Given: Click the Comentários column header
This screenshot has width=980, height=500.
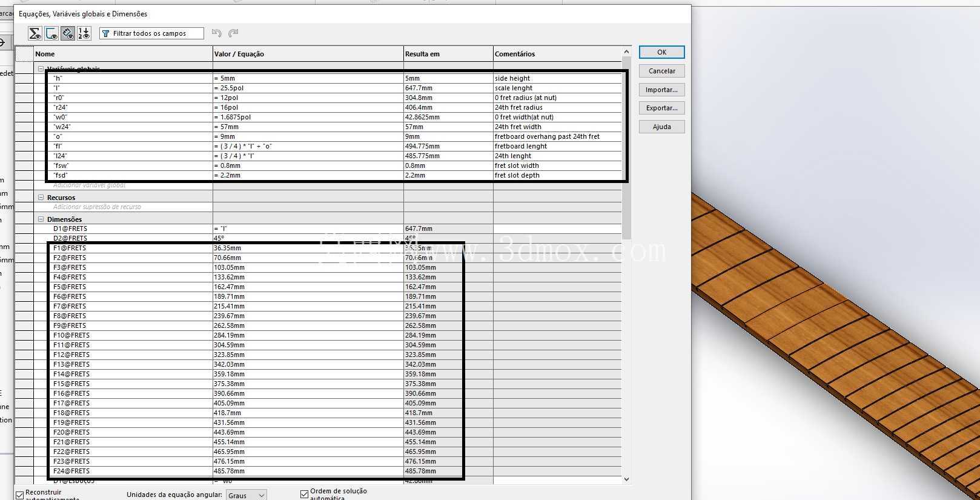Looking at the screenshot, I should pos(557,54).
